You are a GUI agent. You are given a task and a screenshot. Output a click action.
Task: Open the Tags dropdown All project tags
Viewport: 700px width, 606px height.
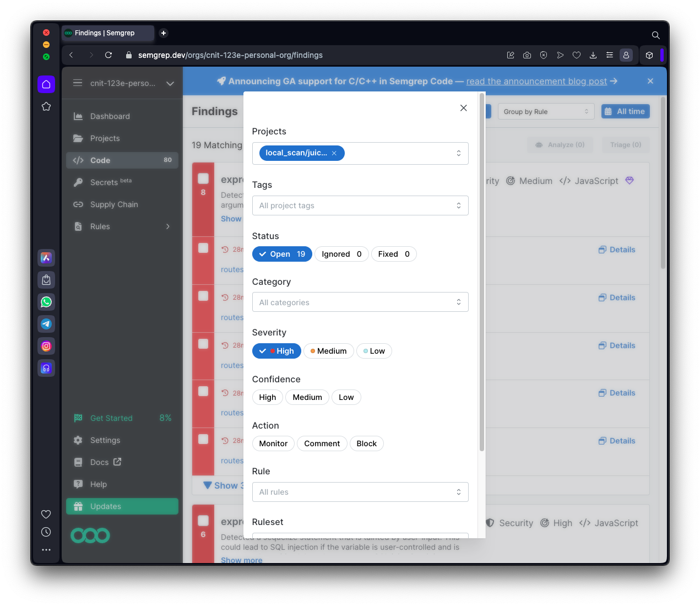click(x=360, y=205)
